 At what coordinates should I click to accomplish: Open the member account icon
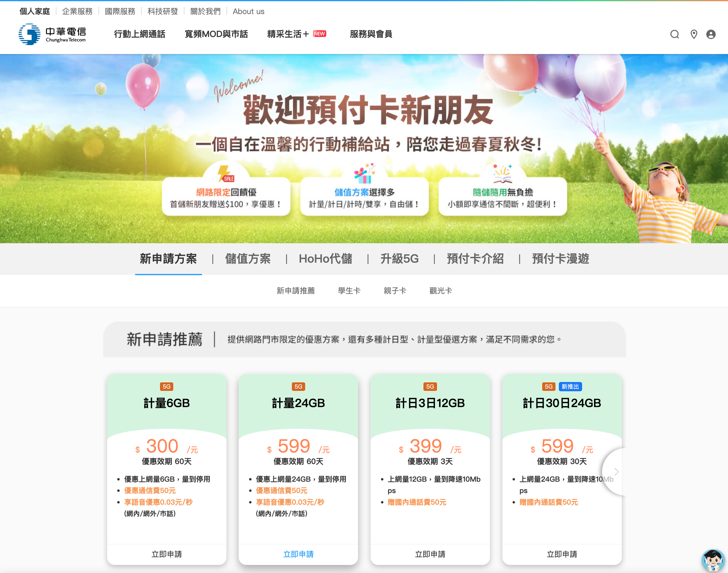click(x=711, y=34)
